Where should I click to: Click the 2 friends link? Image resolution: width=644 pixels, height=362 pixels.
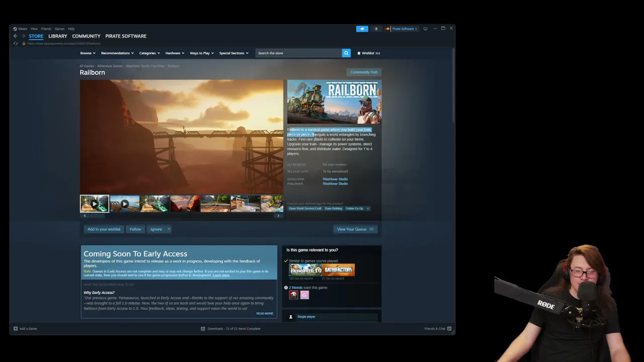[296, 288]
